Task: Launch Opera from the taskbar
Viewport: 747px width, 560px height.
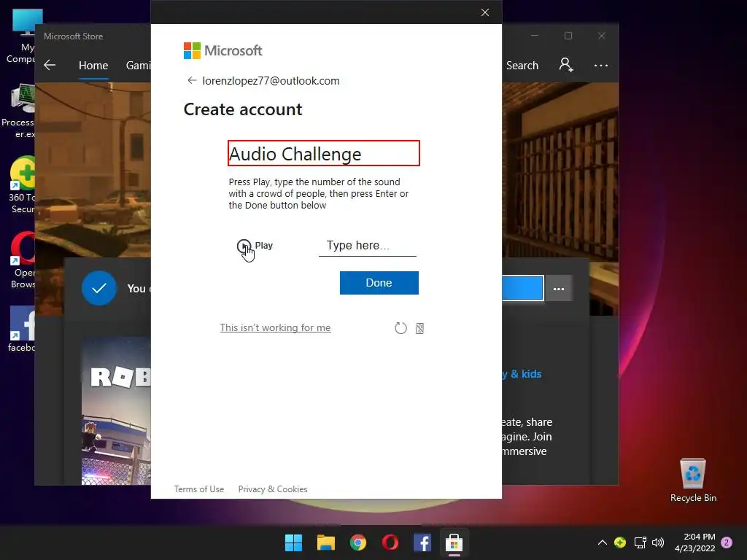Action: (390, 542)
